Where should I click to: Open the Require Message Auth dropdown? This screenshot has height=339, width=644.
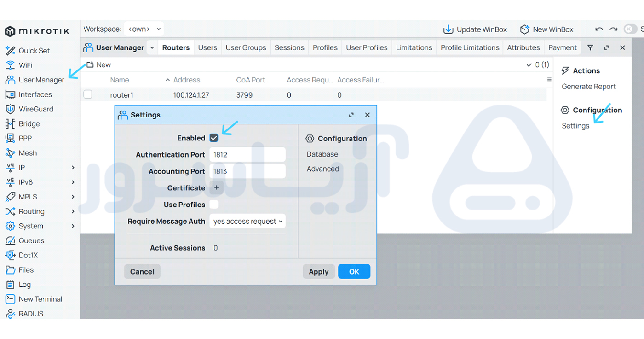point(247,222)
